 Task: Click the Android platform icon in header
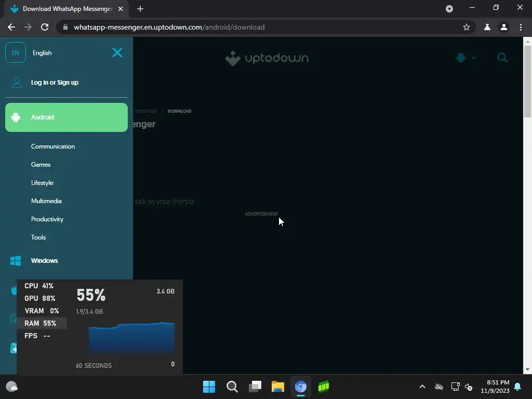pos(461,58)
